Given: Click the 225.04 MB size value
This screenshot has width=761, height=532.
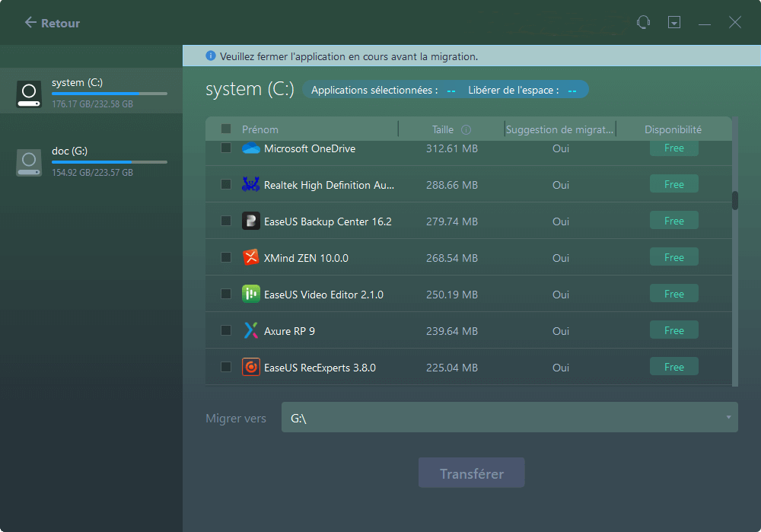Looking at the screenshot, I should tap(452, 368).
